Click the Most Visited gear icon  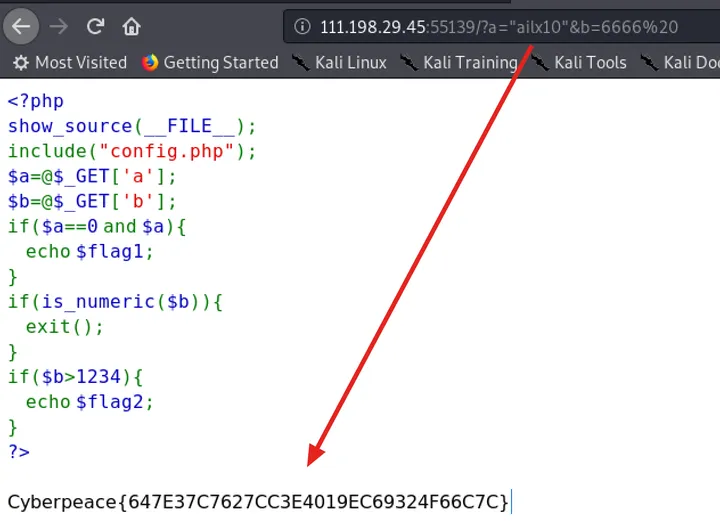[21, 62]
